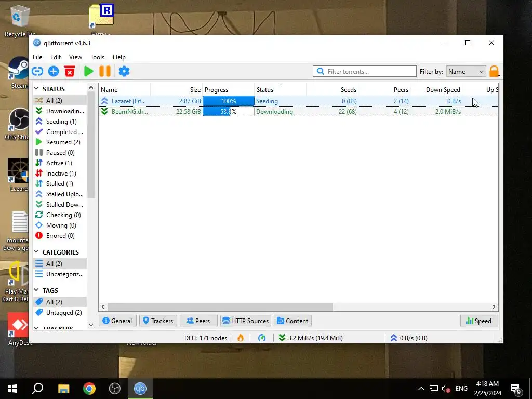Viewport: 532px width, 399px height.
Task: Sort by the Seeds column header
Action: point(332,89)
